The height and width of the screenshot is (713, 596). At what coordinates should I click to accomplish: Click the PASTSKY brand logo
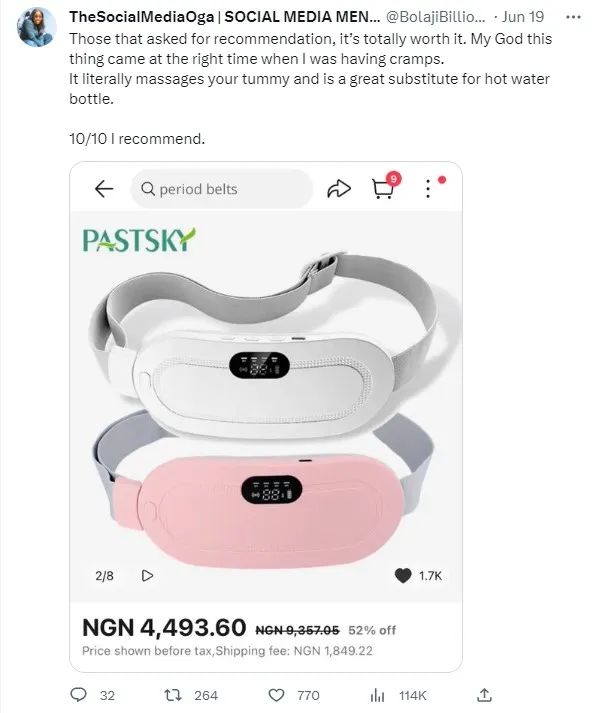coord(139,240)
